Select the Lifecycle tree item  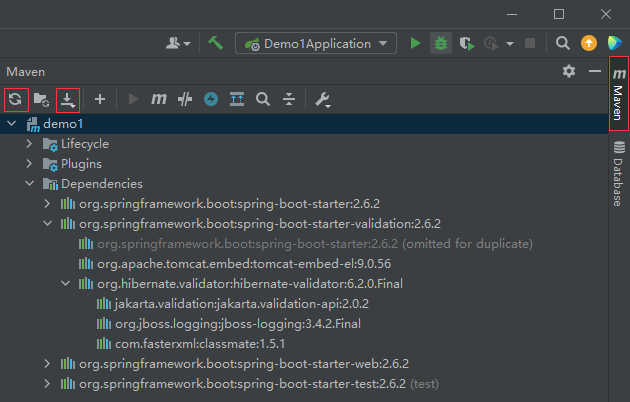point(85,144)
